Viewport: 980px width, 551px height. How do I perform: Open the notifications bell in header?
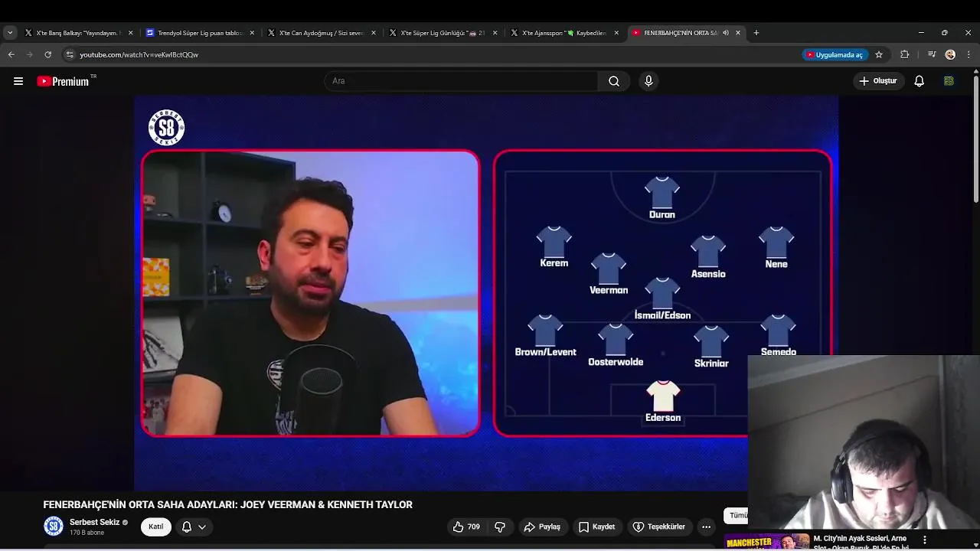coord(920,81)
